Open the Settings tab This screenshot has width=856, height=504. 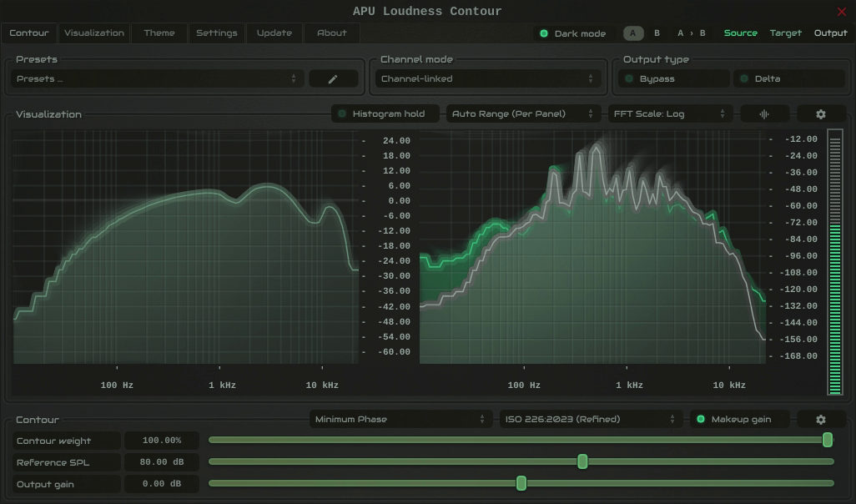[x=217, y=33]
